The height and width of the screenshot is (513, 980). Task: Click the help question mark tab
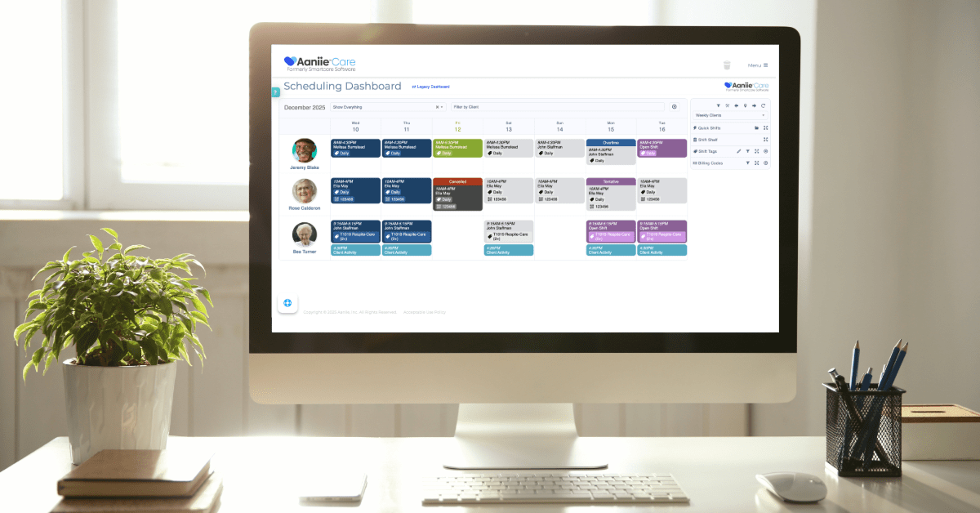[x=275, y=92]
